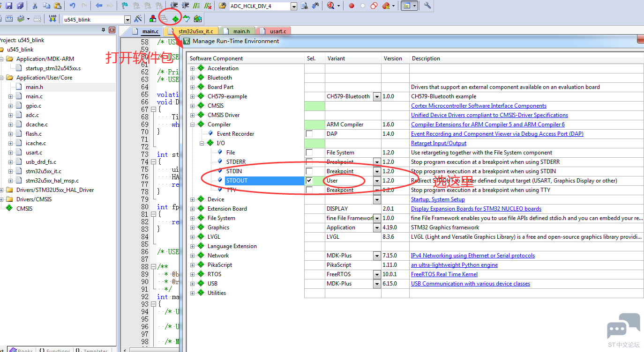Check the STDERR checkbox
This screenshot has height=352, width=644.
[x=309, y=162]
